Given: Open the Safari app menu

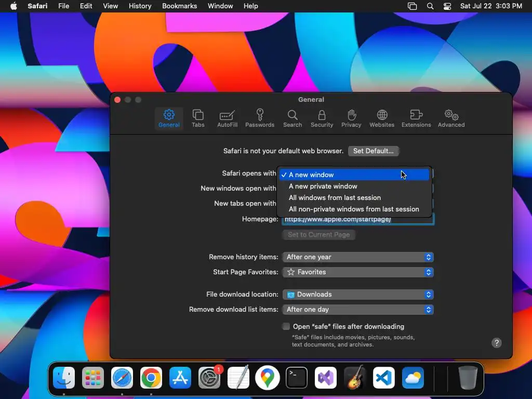Looking at the screenshot, I should (37, 6).
